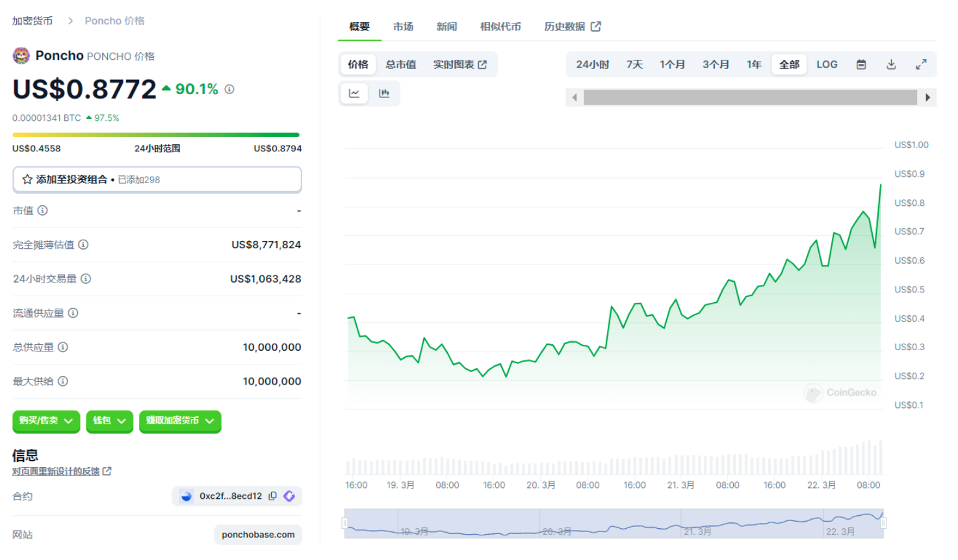The width and height of the screenshot is (958, 560).
Task: Click right handle of chart navigator
Action: (x=883, y=523)
